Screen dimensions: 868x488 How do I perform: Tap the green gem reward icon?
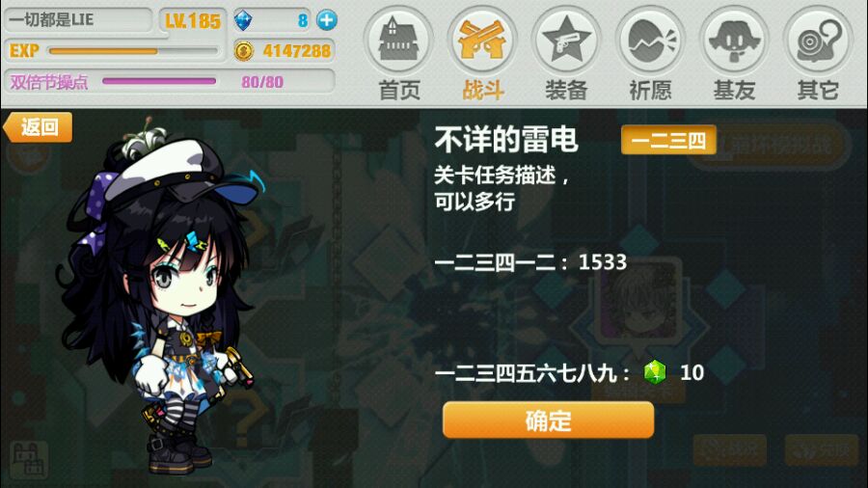click(x=655, y=372)
